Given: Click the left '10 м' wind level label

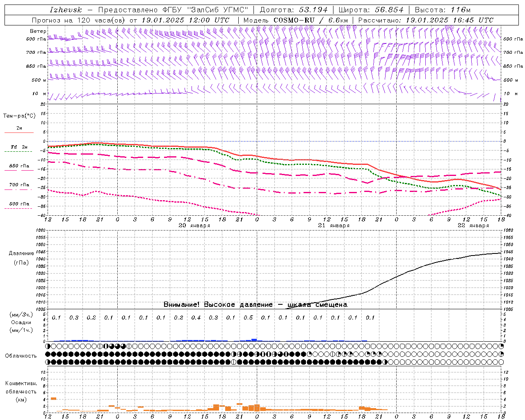Looking at the screenshot, I should [x=39, y=94].
